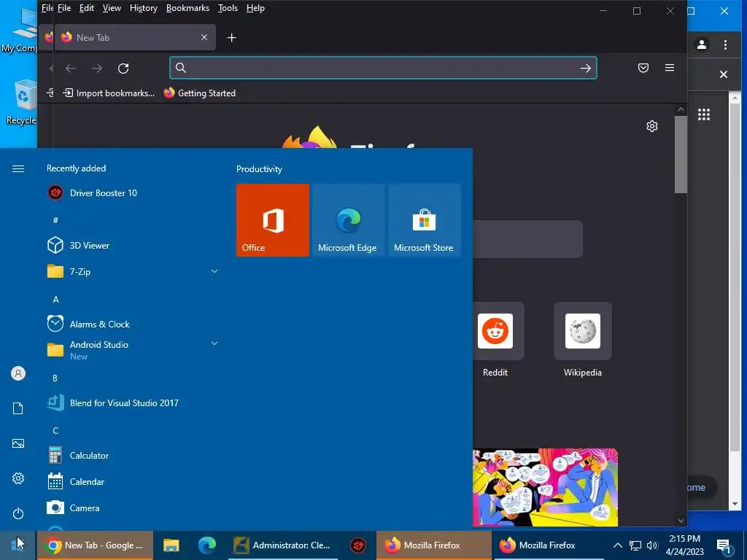Click the Windows Start button
Screen dimensions: 747x560
18,545
